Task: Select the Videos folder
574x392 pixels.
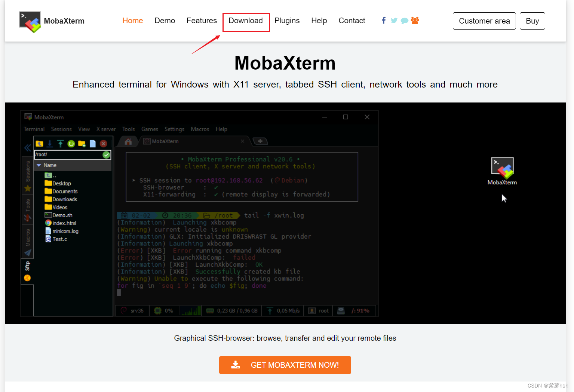Action: tap(56, 207)
